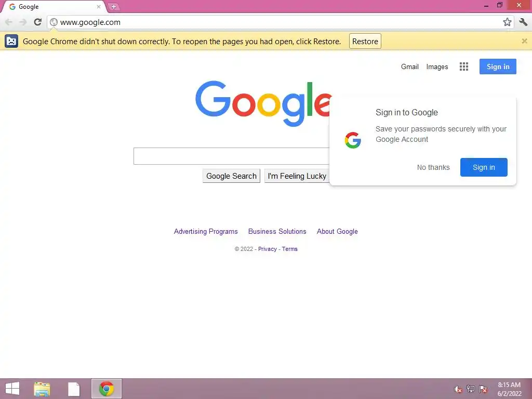
Task: Open the Business Solutions link
Action: (277, 231)
